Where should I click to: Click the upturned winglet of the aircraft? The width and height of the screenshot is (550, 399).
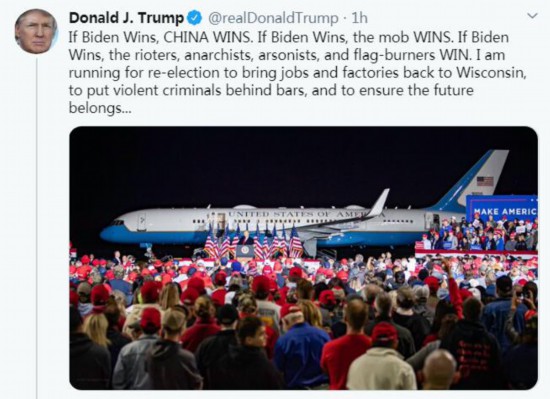(x=379, y=202)
